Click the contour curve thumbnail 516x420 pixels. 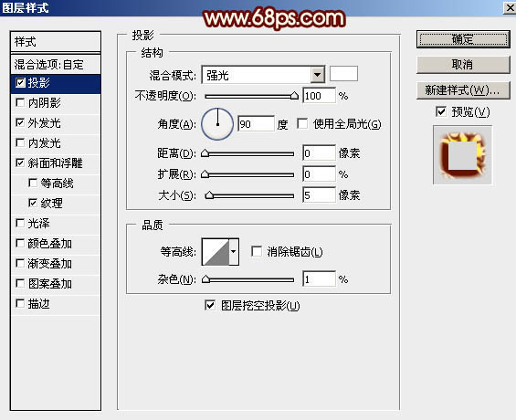pyautogui.click(x=216, y=252)
